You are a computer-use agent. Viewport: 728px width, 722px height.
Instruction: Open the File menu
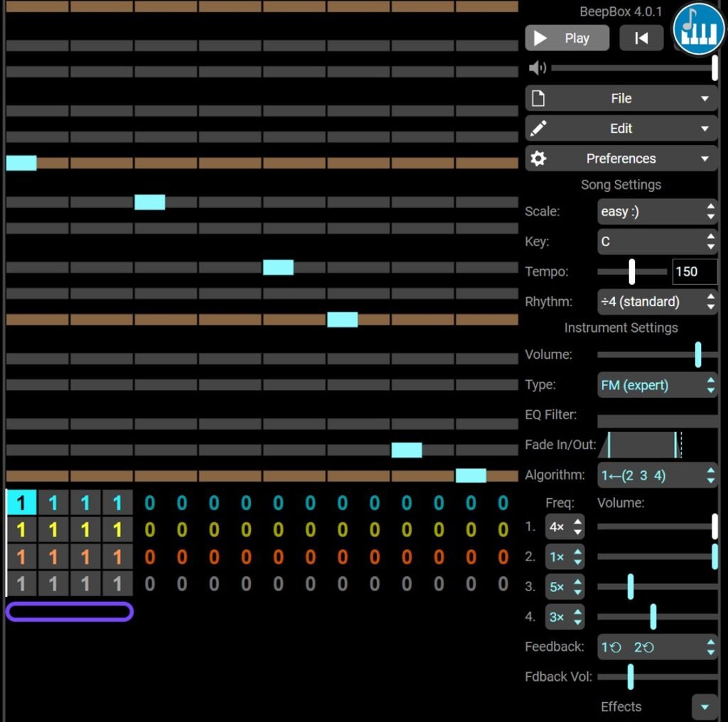(621, 98)
